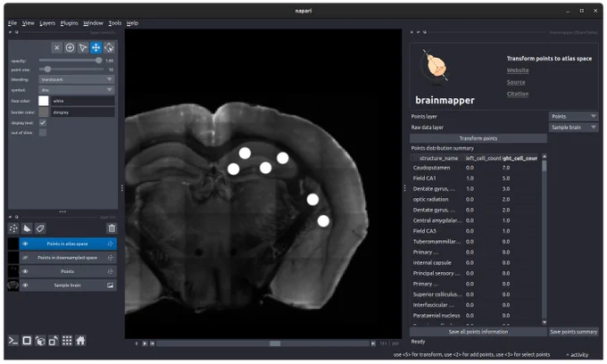
Task: Select the Sample brain layer thumbnail
Action: click(13, 285)
